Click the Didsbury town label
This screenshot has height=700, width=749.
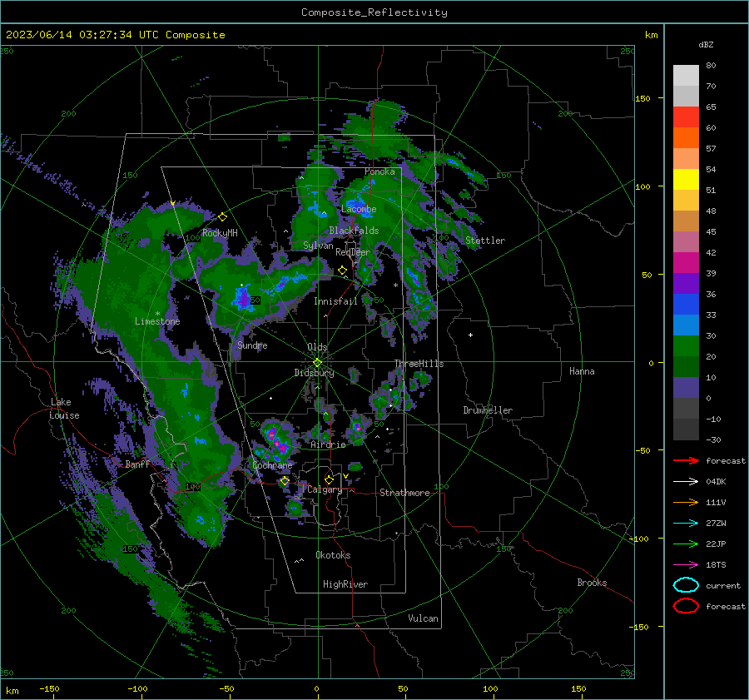click(x=314, y=373)
